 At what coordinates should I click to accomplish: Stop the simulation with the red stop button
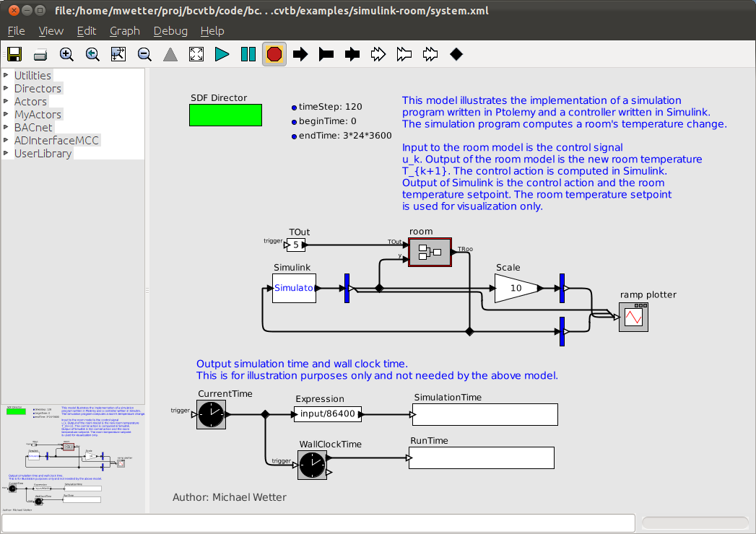(274, 53)
